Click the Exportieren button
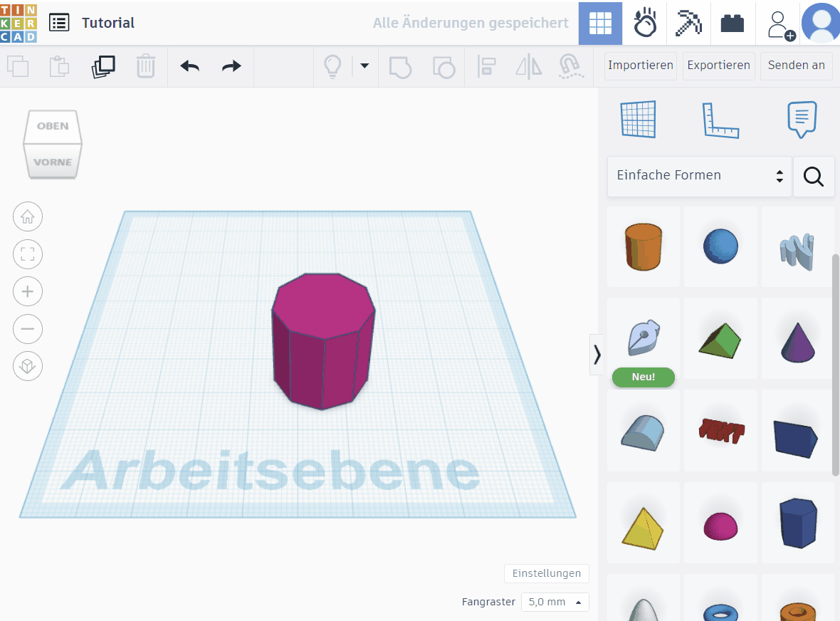 coord(718,66)
